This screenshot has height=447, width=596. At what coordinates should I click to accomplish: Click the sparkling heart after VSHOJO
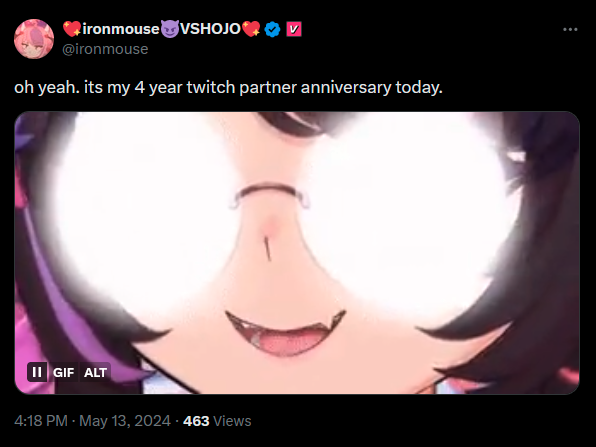pyautogui.click(x=251, y=29)
